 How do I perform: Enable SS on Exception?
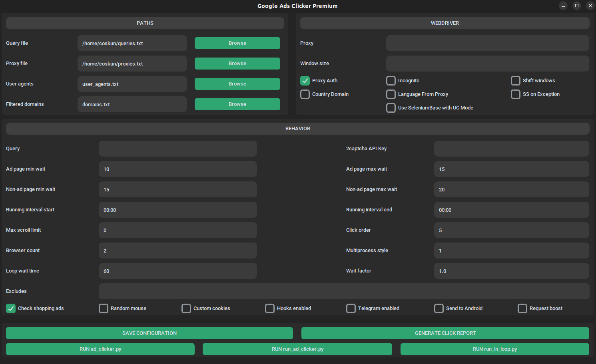pyautogui.click(x=515, y=94)
